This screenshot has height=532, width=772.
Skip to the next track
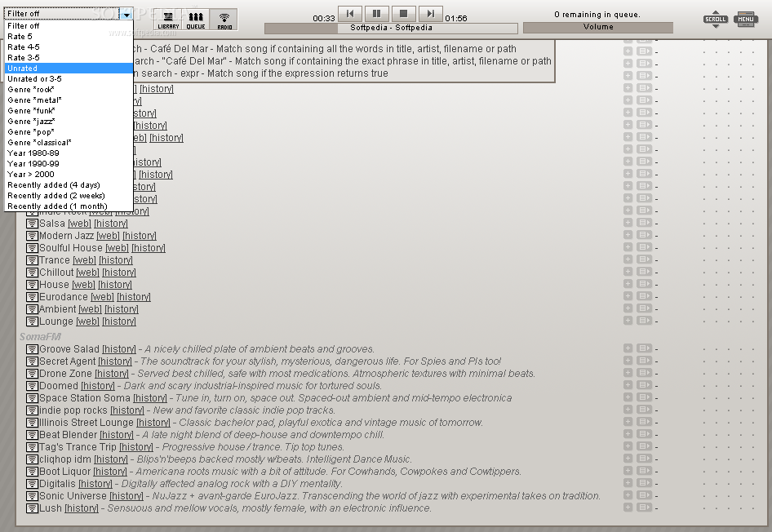(430, 14)
